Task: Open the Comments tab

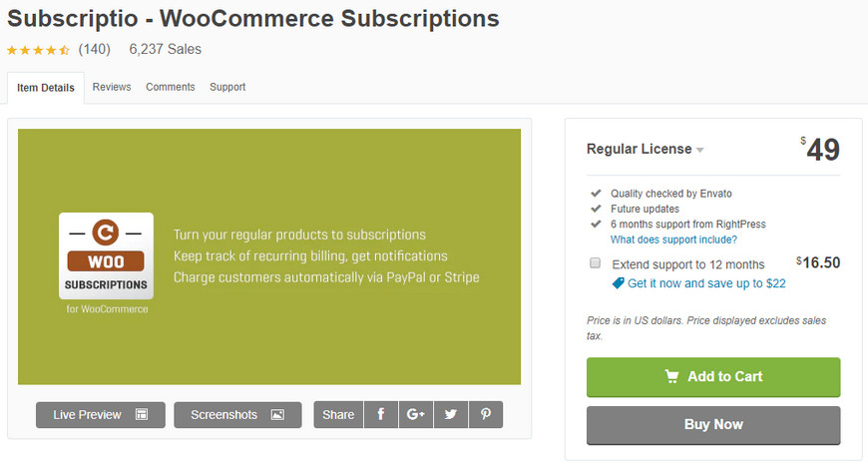Action: coord(171,87)
